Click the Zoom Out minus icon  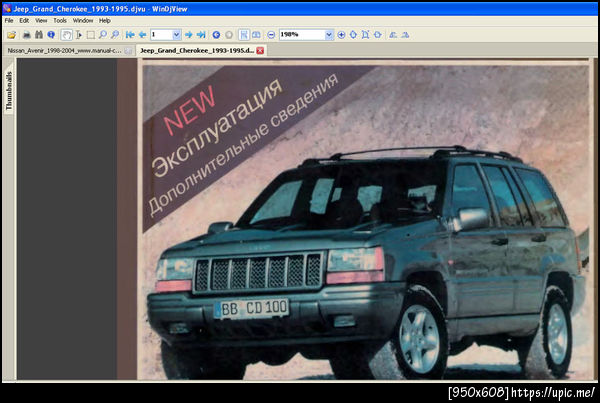[271, 35]
